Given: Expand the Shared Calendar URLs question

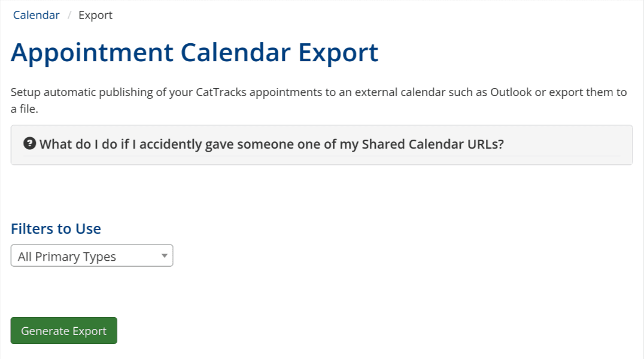Looking at the screenshot, I should click(271, 144).
